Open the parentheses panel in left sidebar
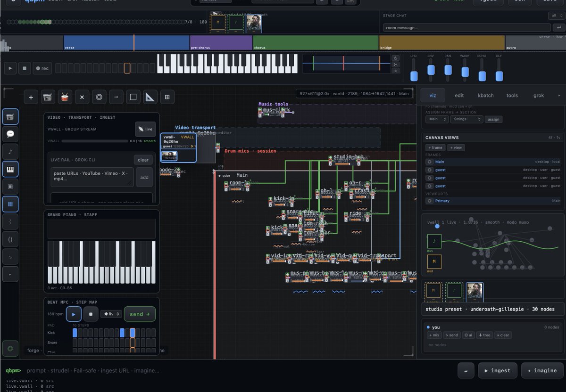This screenshot has height=392, width=566. coord(10,239)
